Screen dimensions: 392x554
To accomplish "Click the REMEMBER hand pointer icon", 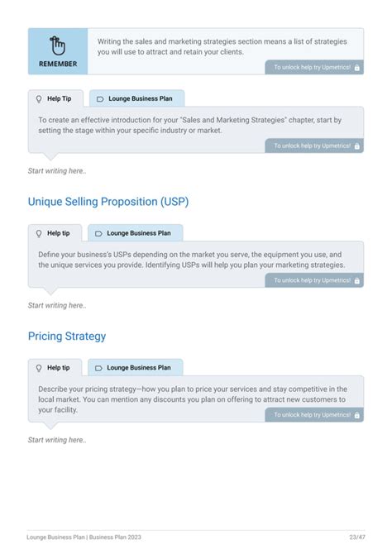I will [x=58, y=45].
